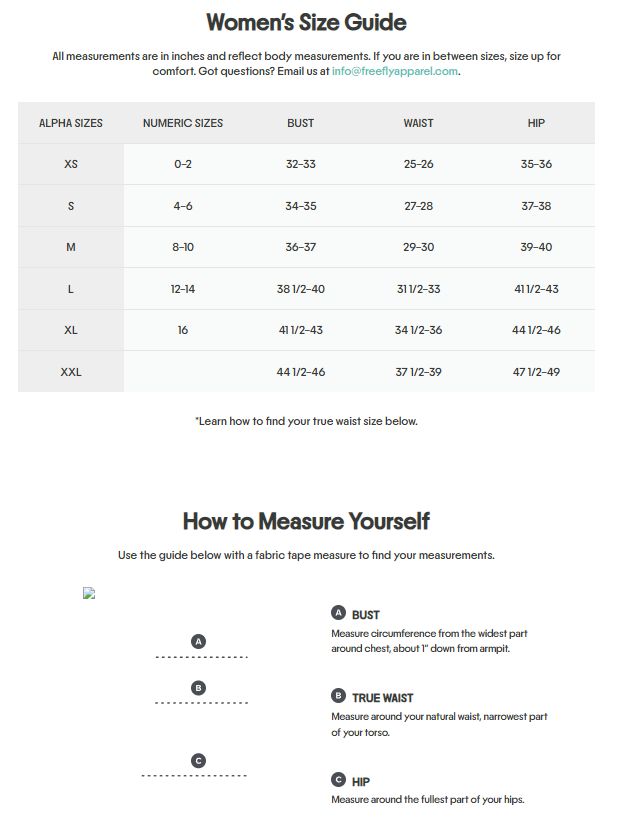Click the info@freeflyapparel.com email link
Image resolution: width=618 pixels, height=820 pixels.
pos(395,71)
